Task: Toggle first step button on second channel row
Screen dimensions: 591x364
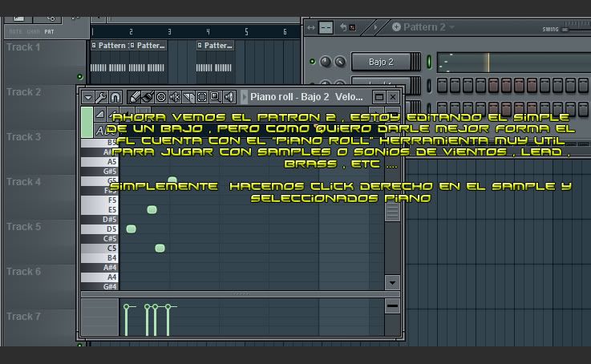Action: (442, 86)
